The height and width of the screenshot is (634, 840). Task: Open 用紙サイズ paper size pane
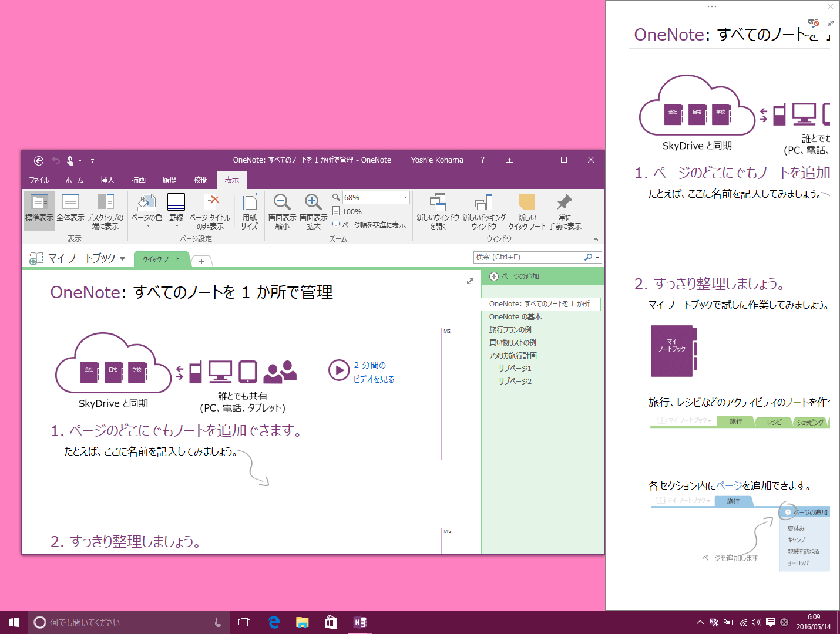coord(249,211)
